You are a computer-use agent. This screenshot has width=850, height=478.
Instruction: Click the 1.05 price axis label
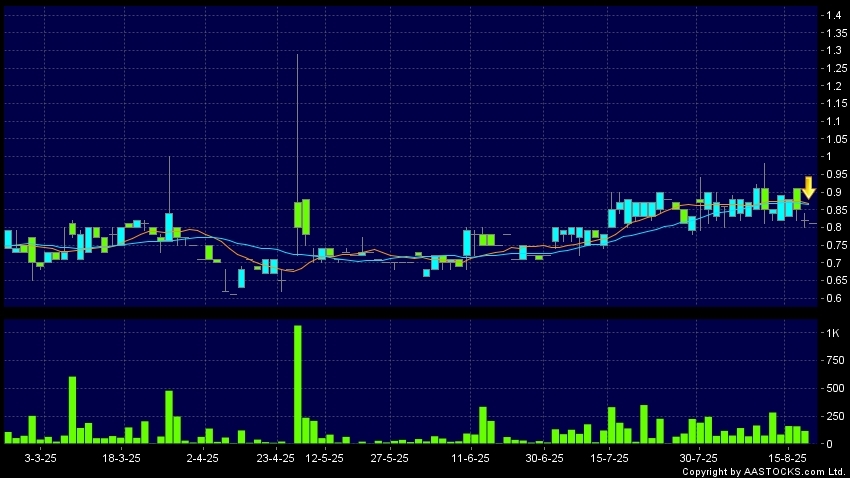pyautogui.click(x=836, y=139)
